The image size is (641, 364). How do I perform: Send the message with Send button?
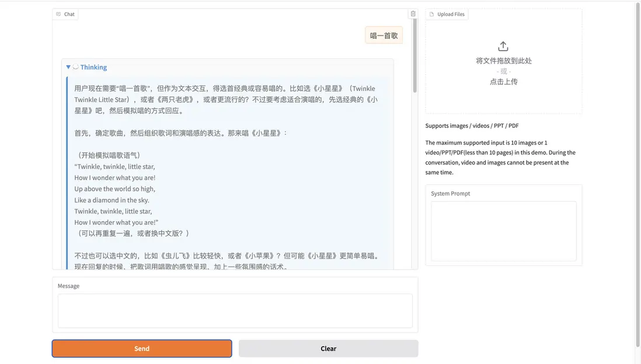click(x=142, y=348)
